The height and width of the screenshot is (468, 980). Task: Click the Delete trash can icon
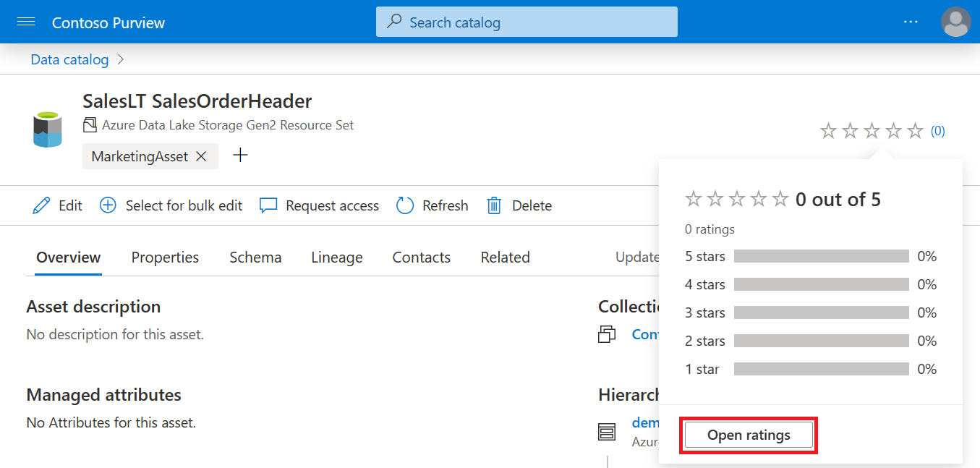click(x=494, y=205)
